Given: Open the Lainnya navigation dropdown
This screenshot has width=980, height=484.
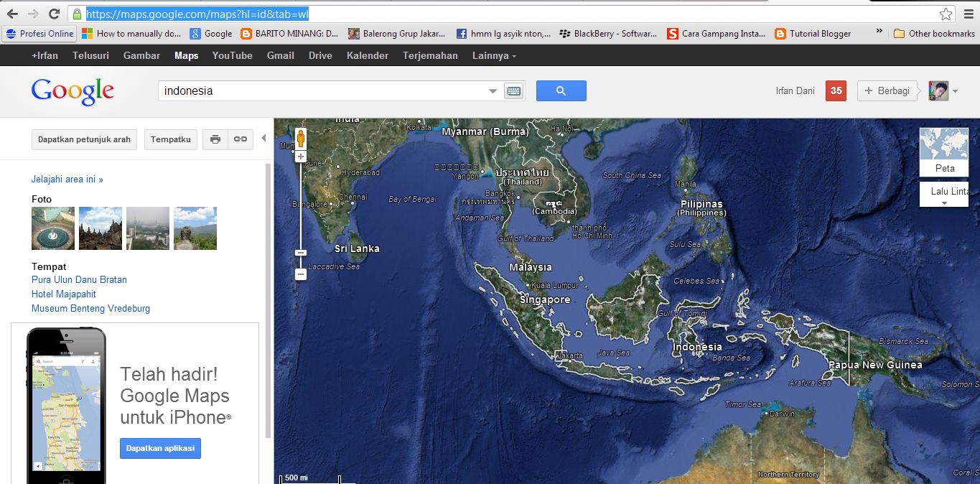Looking at the screenshot, I should [x=493, y=55].
